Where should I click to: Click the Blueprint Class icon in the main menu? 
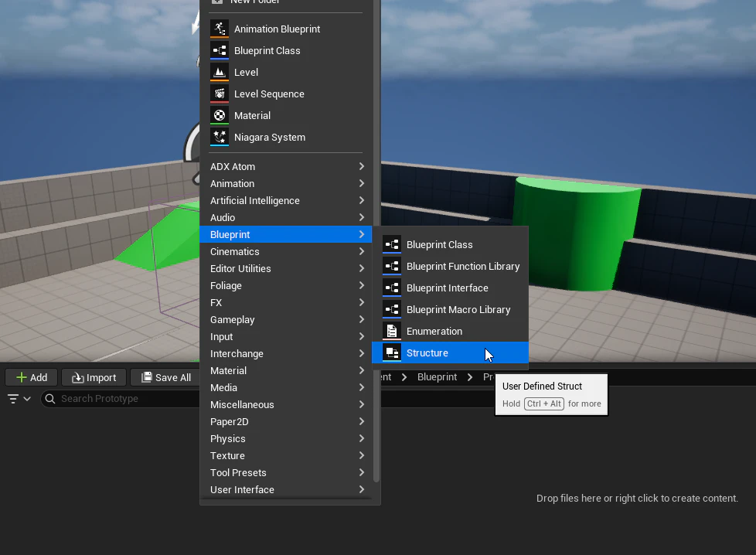[220, 50]
